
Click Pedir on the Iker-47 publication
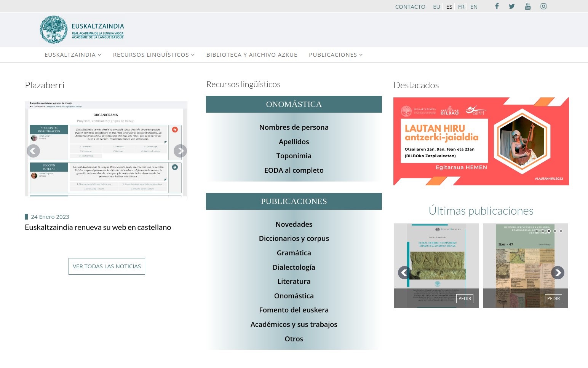553,299
